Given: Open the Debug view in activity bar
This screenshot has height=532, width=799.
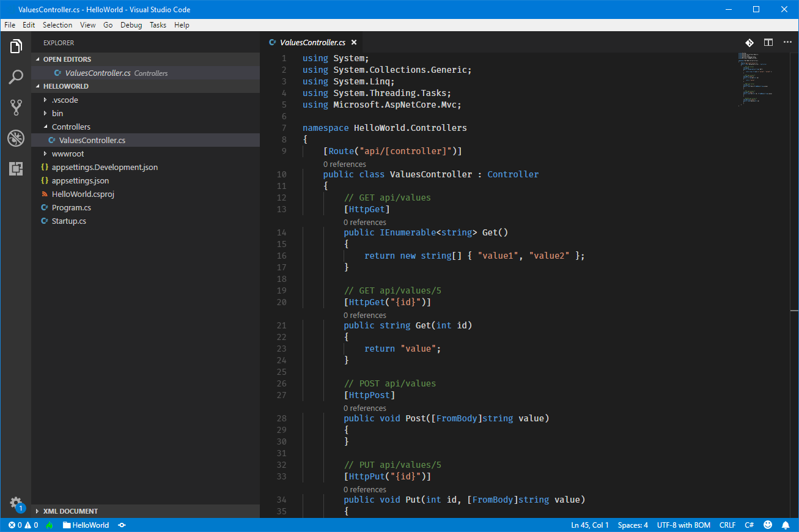Looking at the screenshot, I should (16, 138).
